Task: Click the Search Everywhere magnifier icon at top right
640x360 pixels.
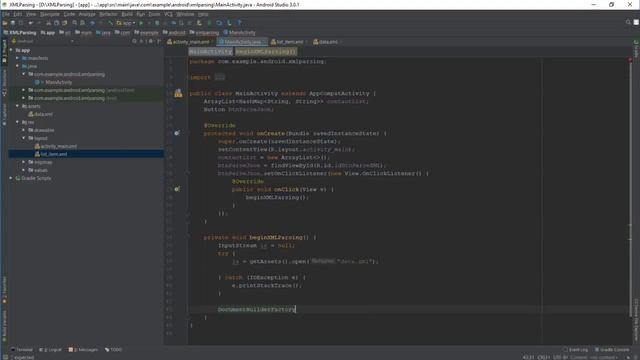Action: coord(628,22)
